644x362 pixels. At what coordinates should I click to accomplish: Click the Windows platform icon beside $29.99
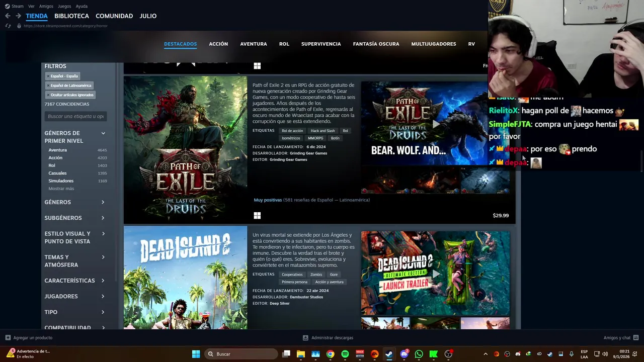pyautogui.click(x=257, y=216)
